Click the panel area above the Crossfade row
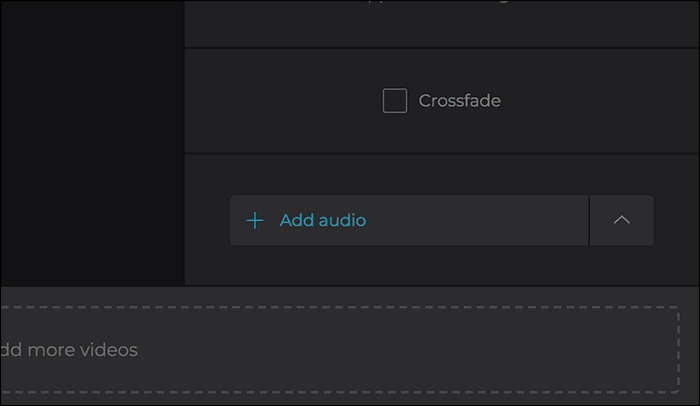The image size is (700, 406). point(440,24)
